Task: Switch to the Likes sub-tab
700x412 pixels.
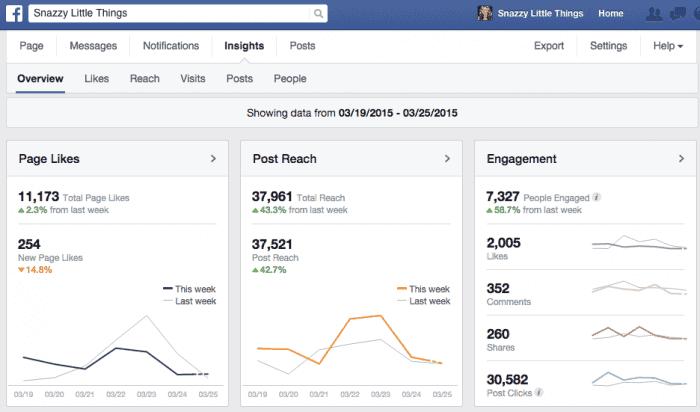Action: coord(96,79)
